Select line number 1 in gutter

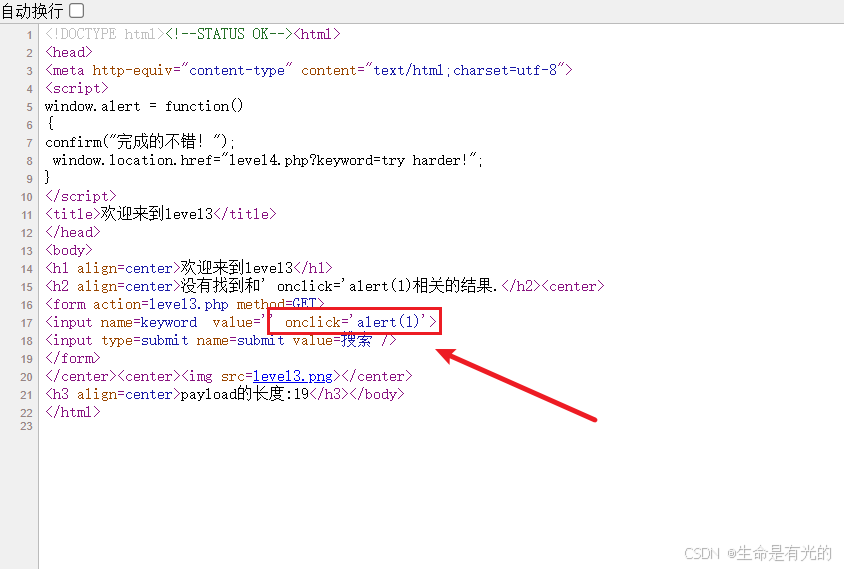coord(29,35)
